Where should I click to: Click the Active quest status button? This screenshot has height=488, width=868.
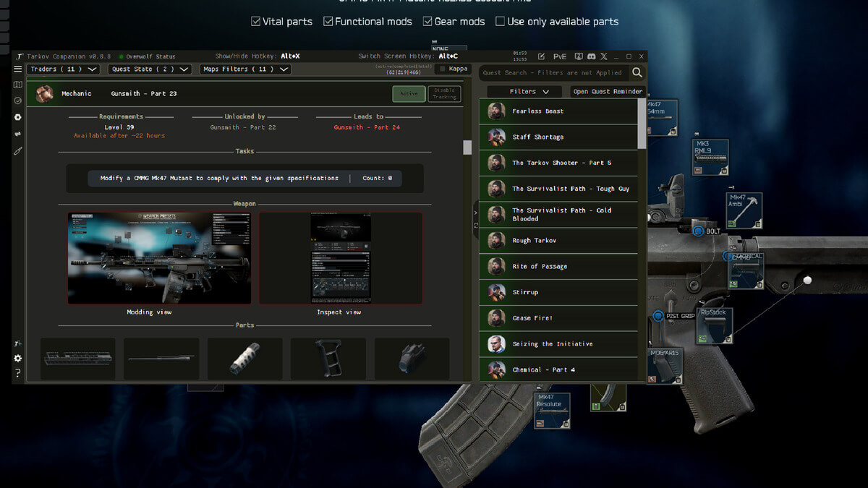click(x=409, y=93)
